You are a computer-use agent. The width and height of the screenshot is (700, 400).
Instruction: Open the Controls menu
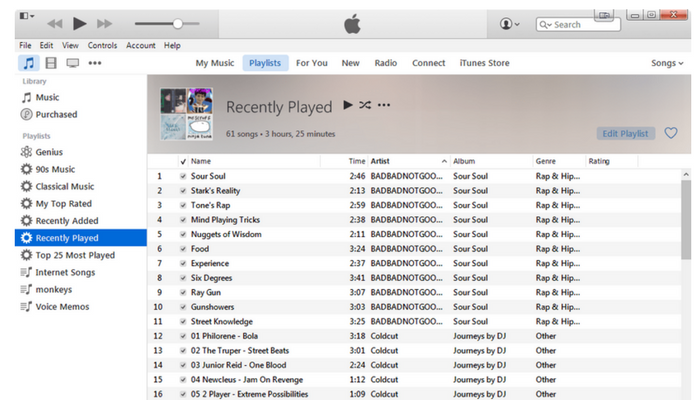coord(102,46)
